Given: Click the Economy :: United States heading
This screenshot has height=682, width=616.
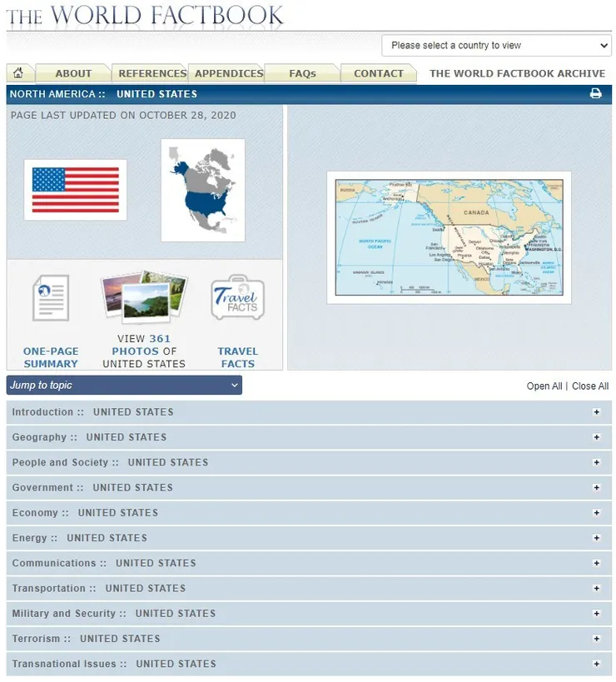Looking at the screenshot, I should 85,513.
